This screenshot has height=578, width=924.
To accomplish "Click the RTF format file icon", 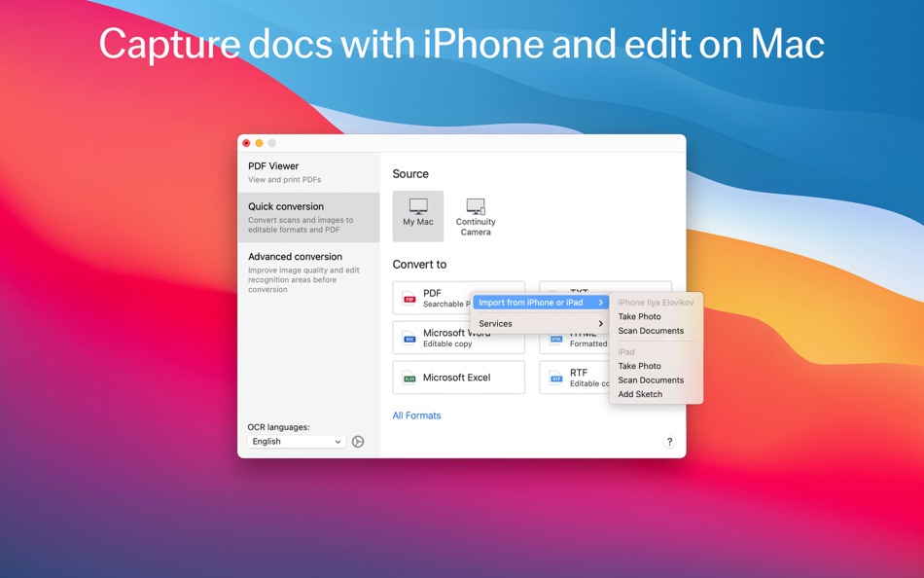I will [x=555, y=378].
